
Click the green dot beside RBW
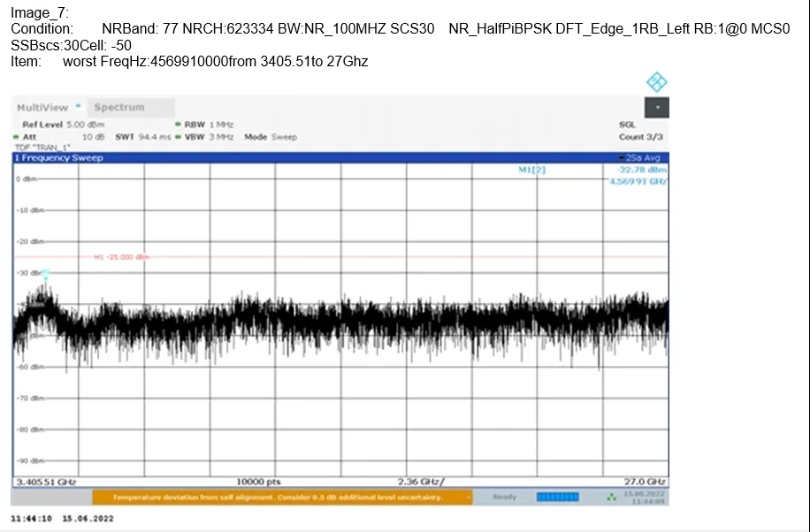[x=179, y=125]
